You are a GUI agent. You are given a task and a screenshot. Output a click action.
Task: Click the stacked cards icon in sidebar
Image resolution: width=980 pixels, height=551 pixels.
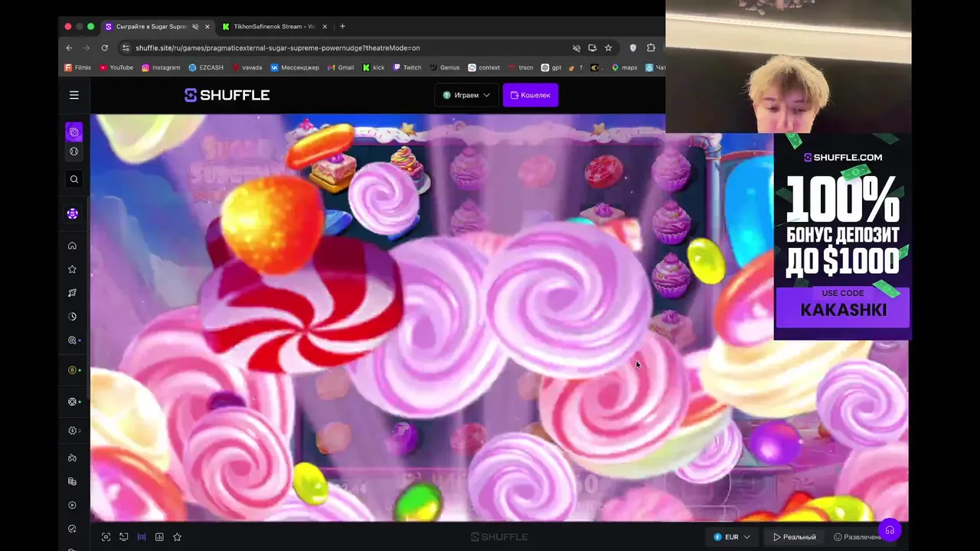73,481
